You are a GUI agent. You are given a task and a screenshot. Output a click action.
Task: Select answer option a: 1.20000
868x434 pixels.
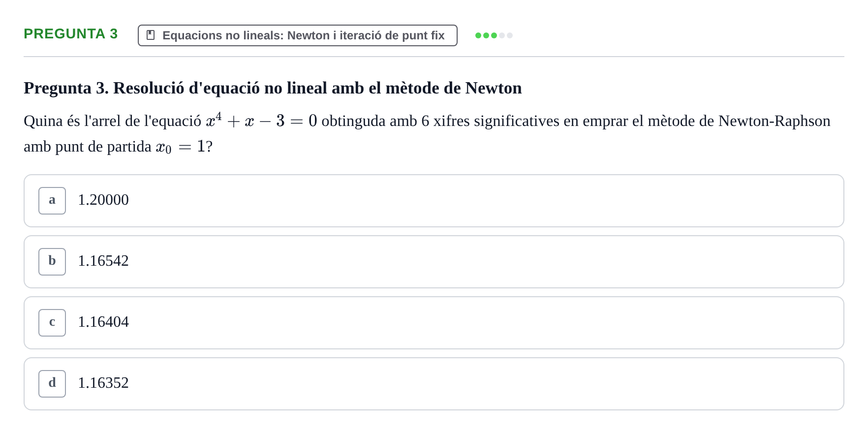pyautogui.click(x=434, y=201)
